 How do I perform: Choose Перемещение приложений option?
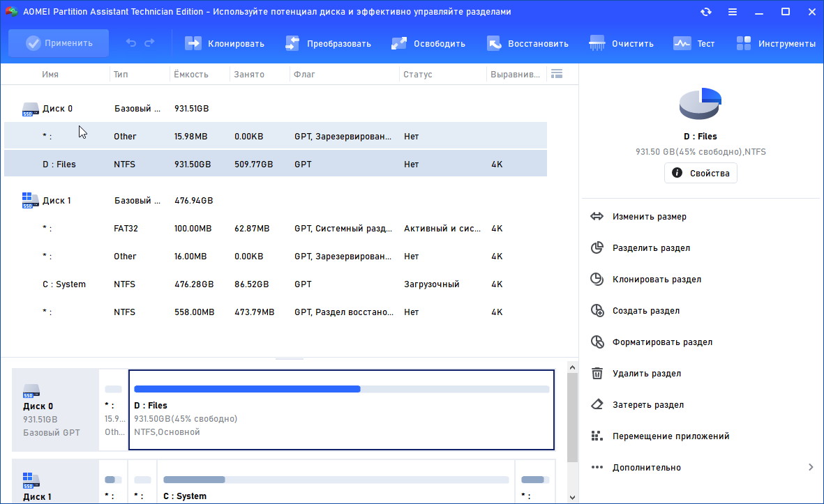pyautogui.click(x=671, y=436)
